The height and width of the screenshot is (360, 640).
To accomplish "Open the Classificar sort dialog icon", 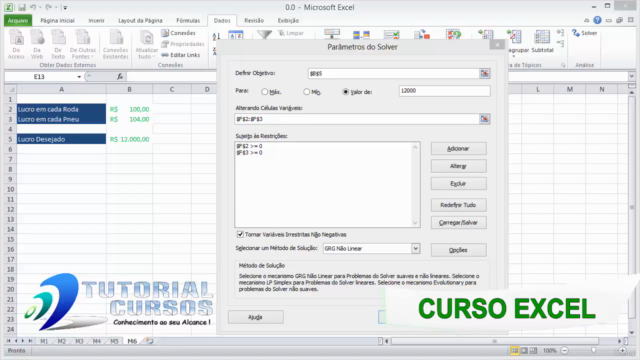I will click(x=236, y=35).
